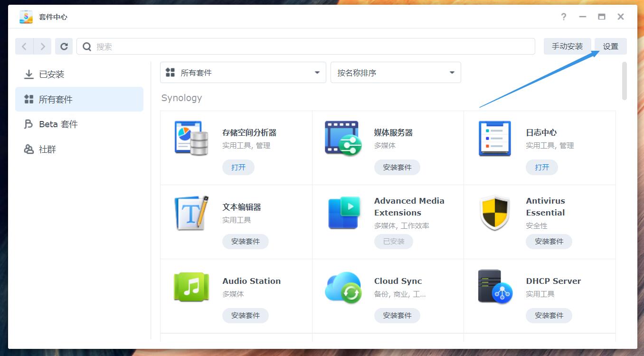Click 安装套件 for DHCP Server
The height and width of the screenshot is (356, 644).
point(549,315)
